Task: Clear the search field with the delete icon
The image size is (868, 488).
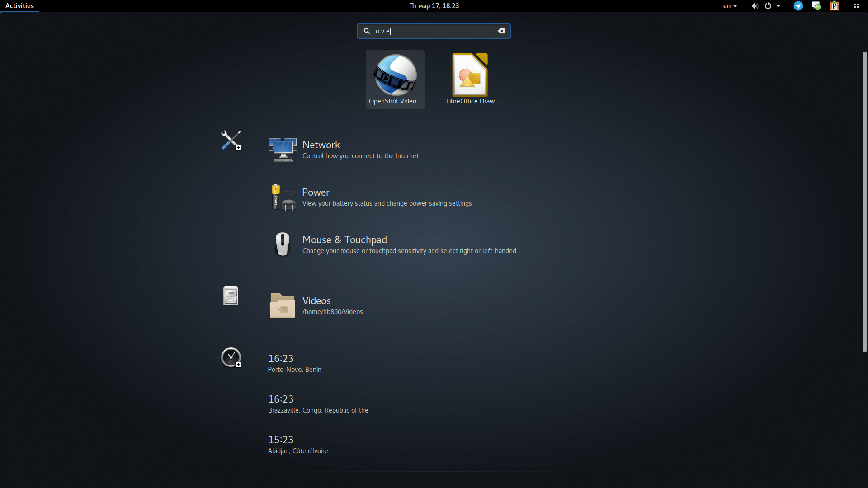Action: pos(501,31)
